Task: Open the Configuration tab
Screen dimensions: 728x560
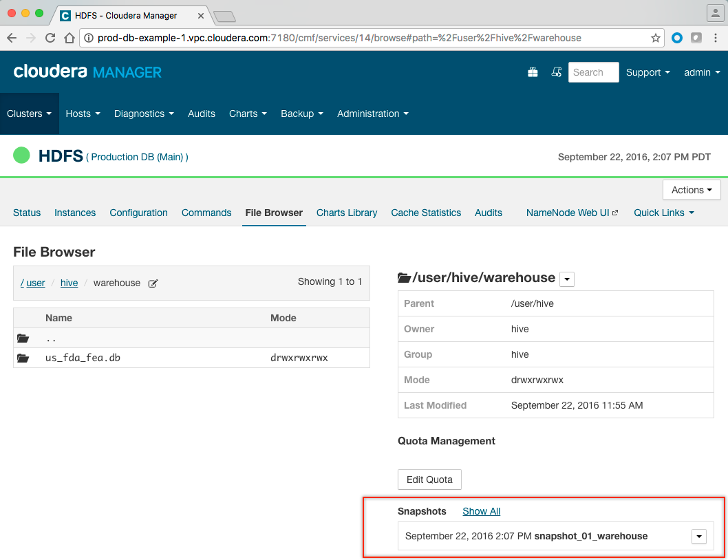Action: click(x=138, y=213)
